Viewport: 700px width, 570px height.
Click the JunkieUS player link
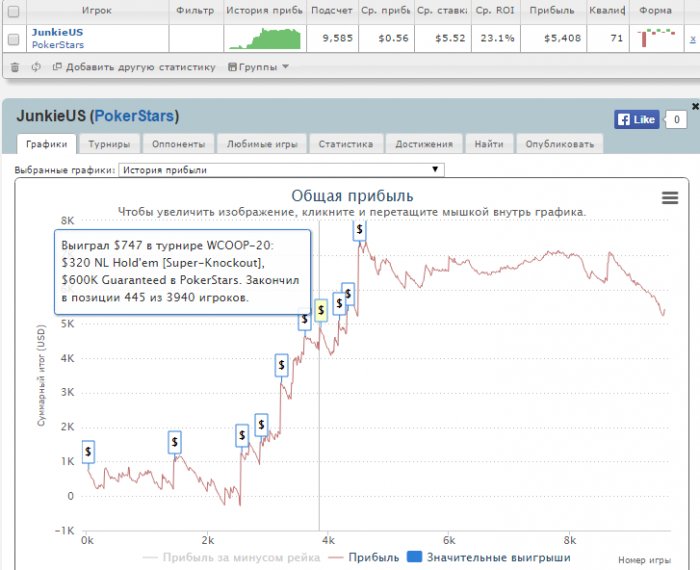pos(57,32)
